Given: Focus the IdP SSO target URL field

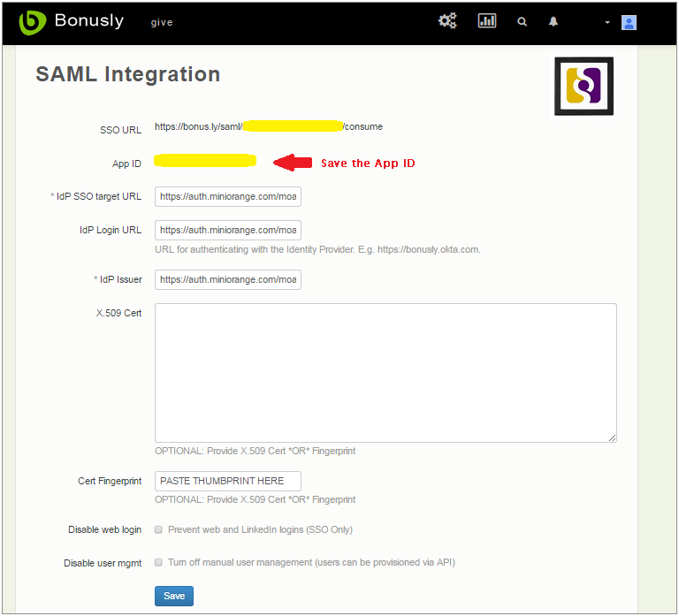Looking at the screenshot, I should click(228, 196).
